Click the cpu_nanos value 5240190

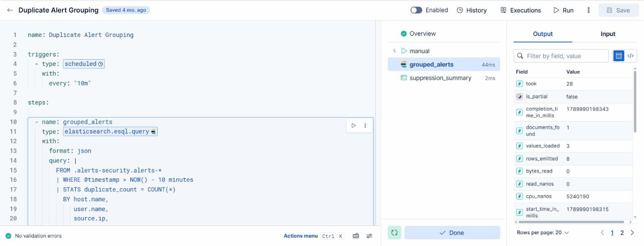tap(578, 196)
